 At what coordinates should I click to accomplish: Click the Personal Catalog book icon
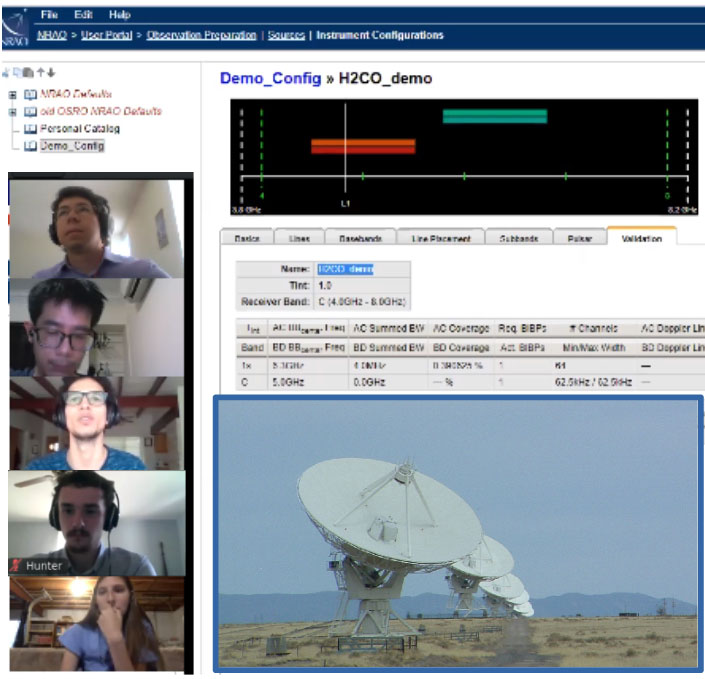click(31, 129)
